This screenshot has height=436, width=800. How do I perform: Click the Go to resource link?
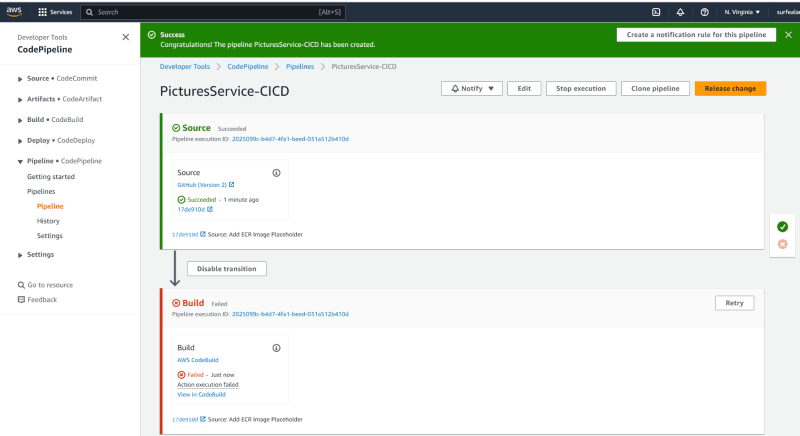click(50, 285)
